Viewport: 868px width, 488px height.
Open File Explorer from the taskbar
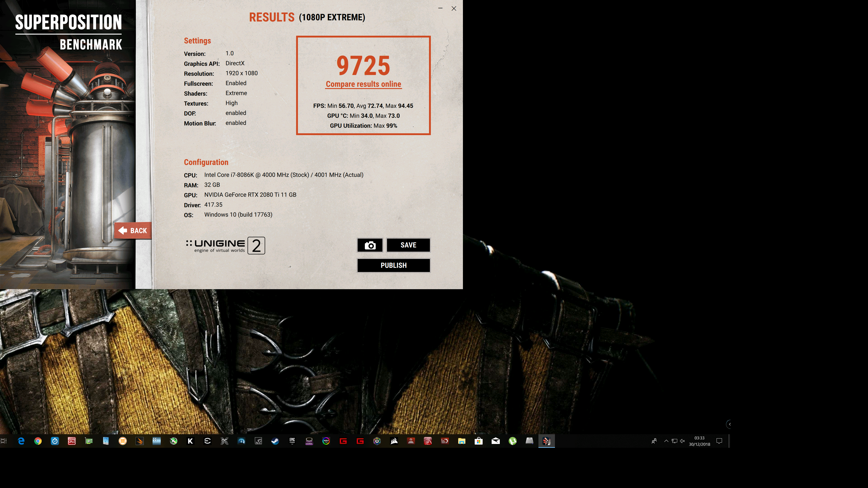tap(462, 441)
